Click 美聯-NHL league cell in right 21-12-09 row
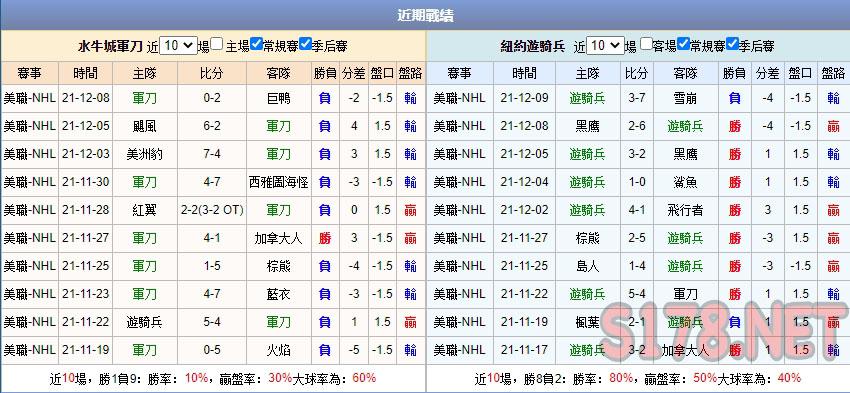 (460, 98)
